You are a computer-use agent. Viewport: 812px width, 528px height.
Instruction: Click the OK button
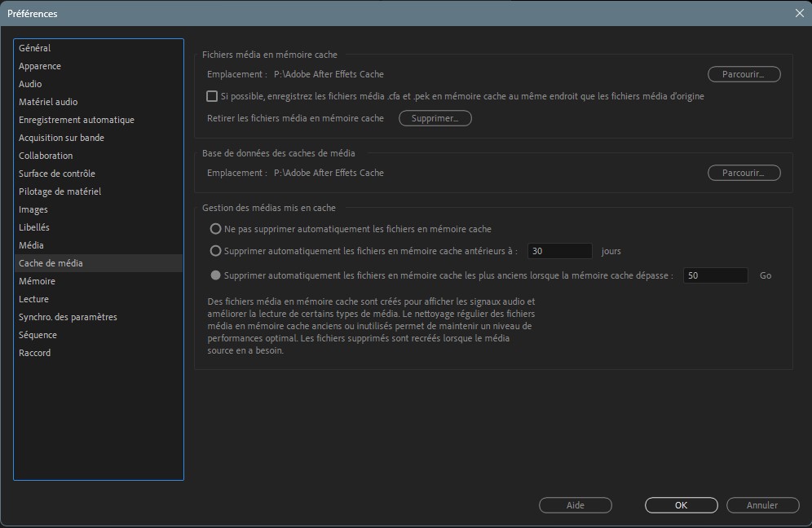pos(681,505)
